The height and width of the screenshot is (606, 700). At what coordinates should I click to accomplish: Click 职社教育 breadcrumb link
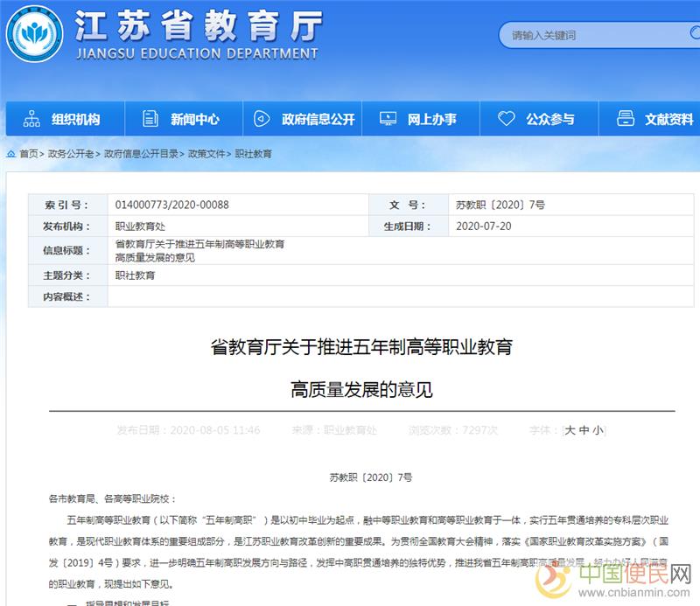[x=254, y=154]
